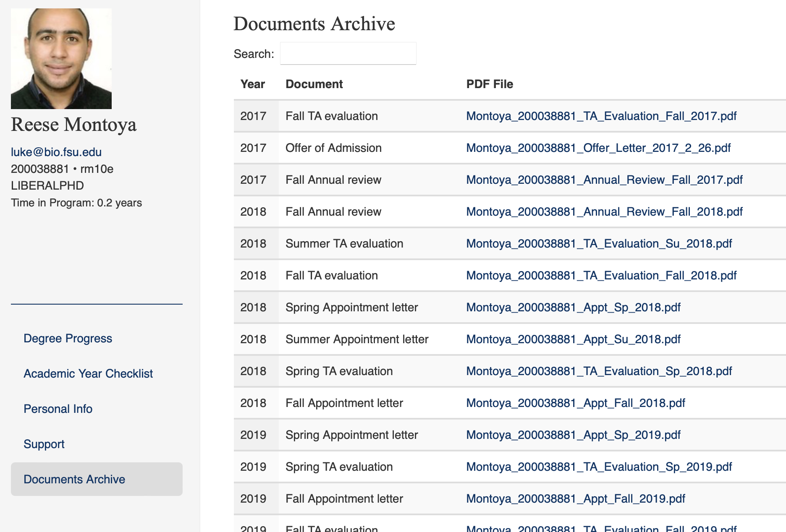The image size is (786, 532).
Task: Click 'Fall Annual review' cell for 2018
Action: click(x=333, y=211)
